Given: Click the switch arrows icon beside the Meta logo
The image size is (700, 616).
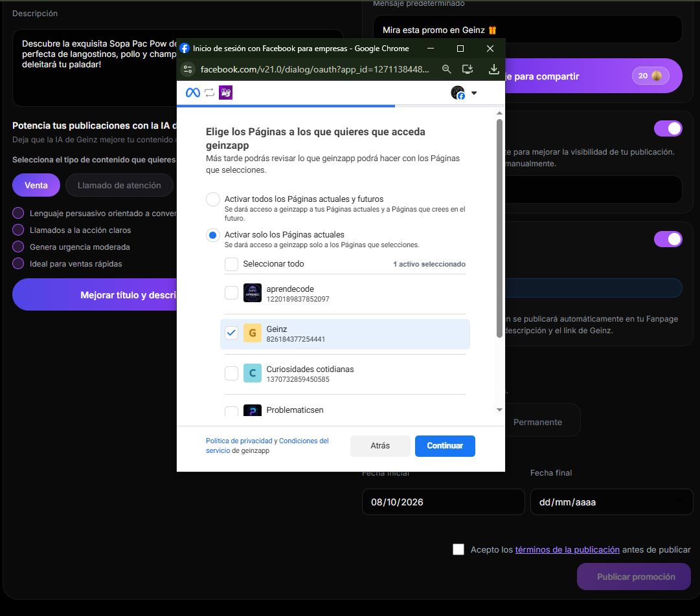Looking at the screenshot, I should (x=209, y=93).
